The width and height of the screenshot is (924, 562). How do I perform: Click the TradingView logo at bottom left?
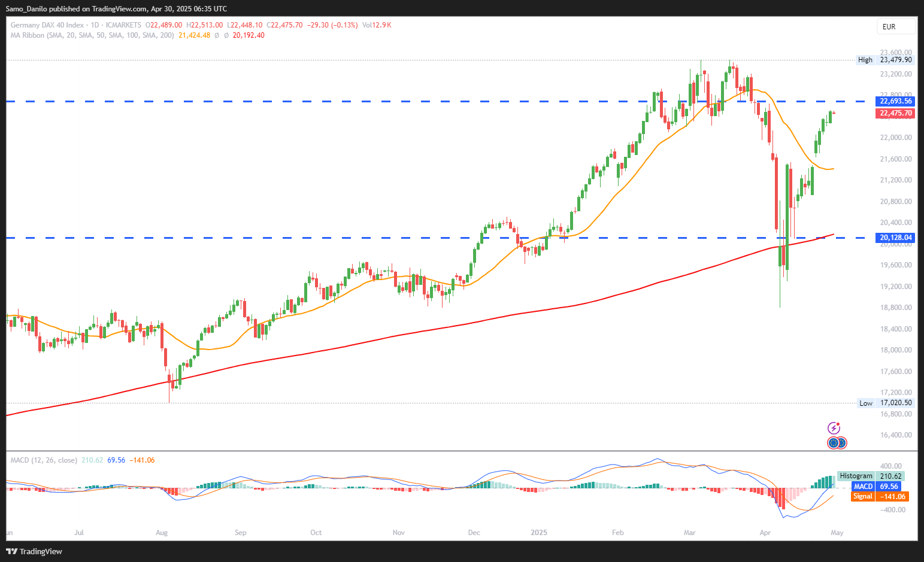coord(35,551)
